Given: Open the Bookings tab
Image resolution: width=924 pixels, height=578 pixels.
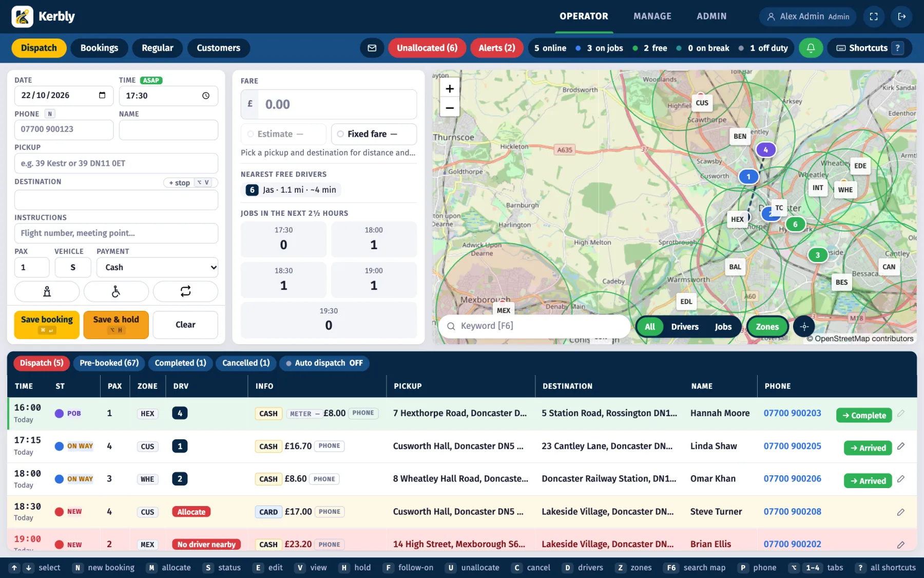Looking at the screenshot, I should point(99,48).
